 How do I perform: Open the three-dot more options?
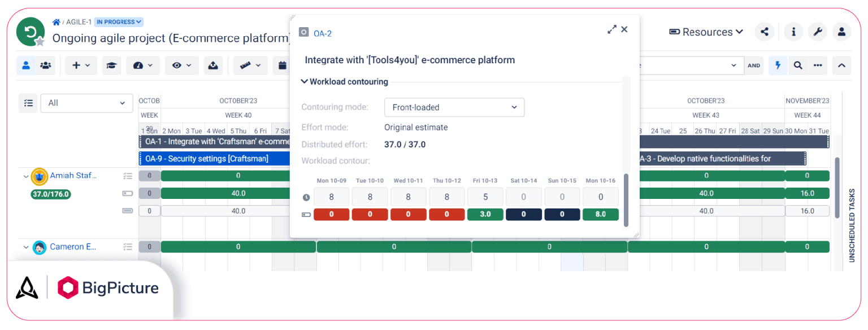pyautogui.click(x=818, y=66)
